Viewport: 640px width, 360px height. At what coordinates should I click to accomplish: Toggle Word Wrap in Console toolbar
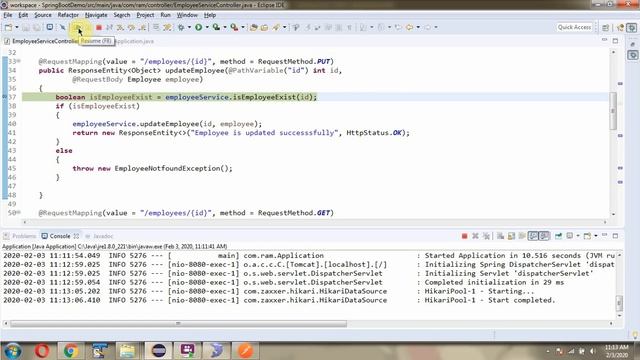pos(522,236)
